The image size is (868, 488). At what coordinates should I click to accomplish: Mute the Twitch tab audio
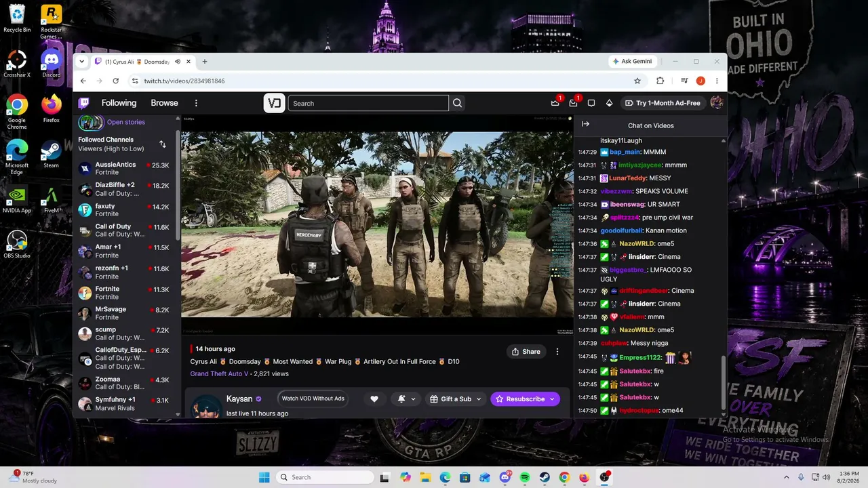[x=178, y=62]
